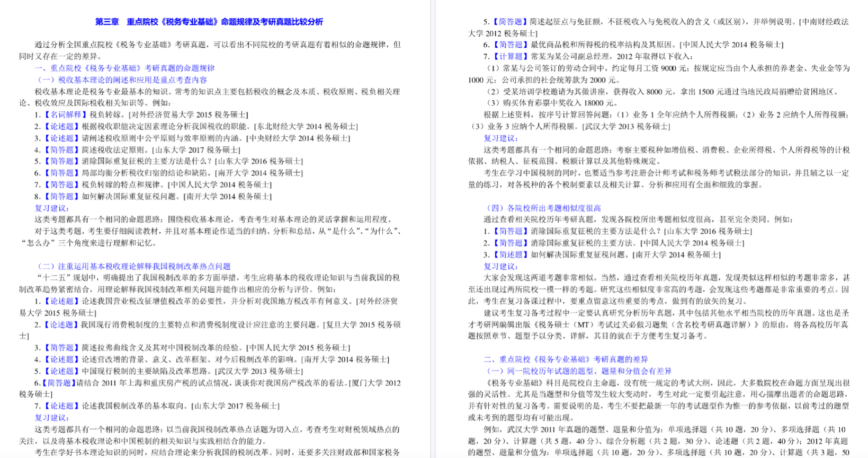Click 【简答题】 tag before 简述起征点与免征额

click(x=511, y=22)
